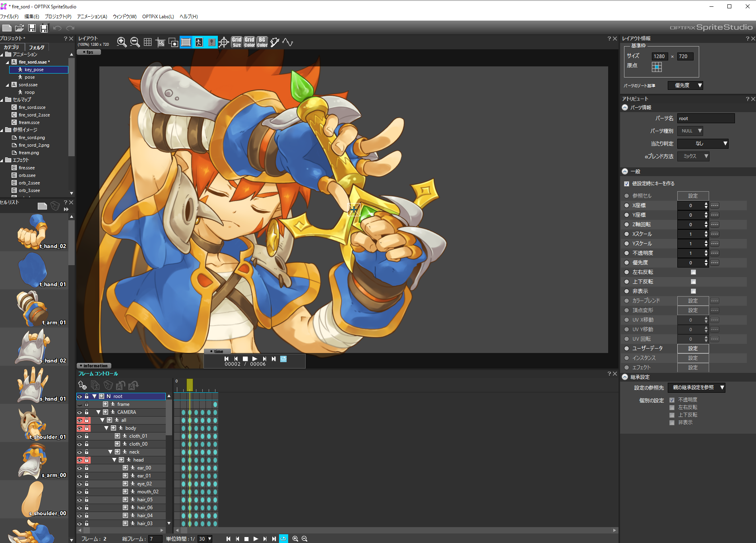Open the 設定の参照先 inheritance dropdown
756x543 pixels.
click(x=696, y=388)
